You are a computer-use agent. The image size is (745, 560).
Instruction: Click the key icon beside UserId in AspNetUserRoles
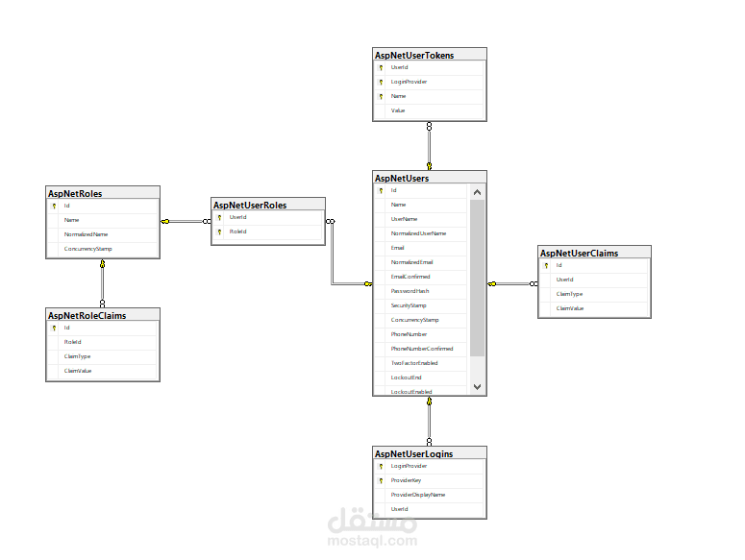[219, 217]
